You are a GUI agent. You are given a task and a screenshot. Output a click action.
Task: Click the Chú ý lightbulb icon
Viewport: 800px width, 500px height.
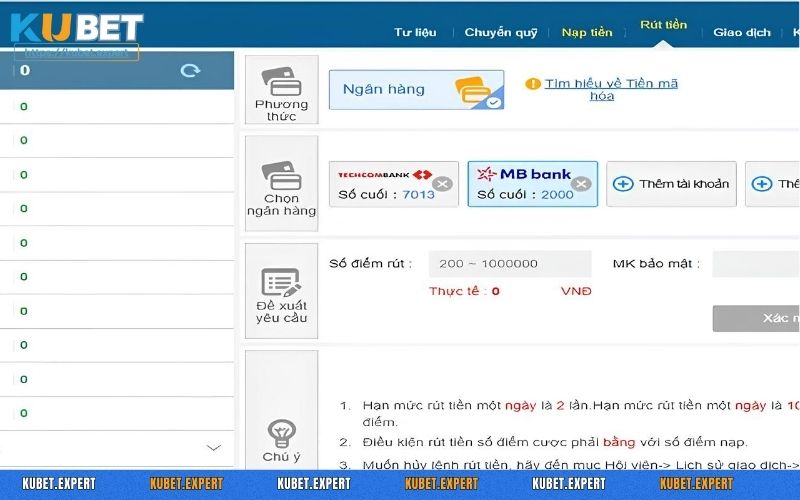pos(281,432)
